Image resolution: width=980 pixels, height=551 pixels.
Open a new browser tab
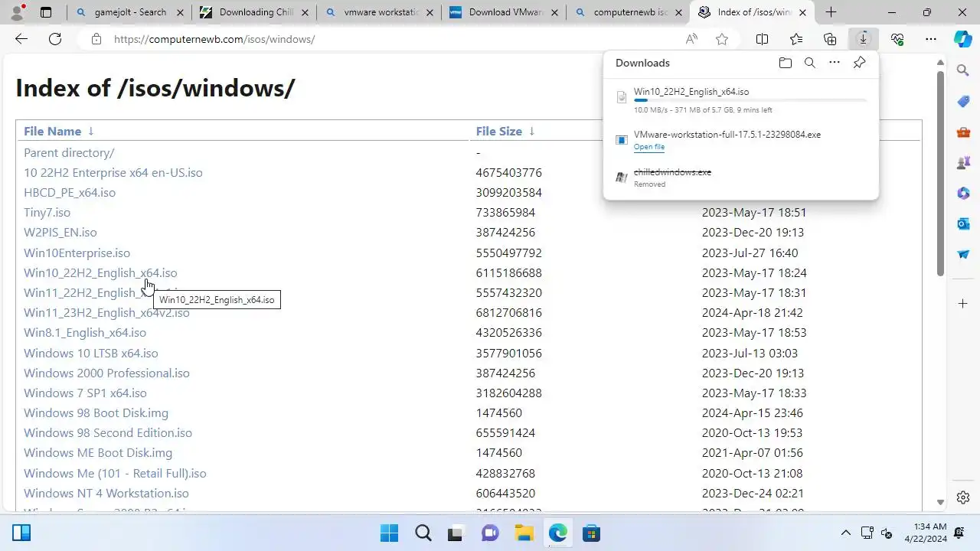[x=831, y=12]
